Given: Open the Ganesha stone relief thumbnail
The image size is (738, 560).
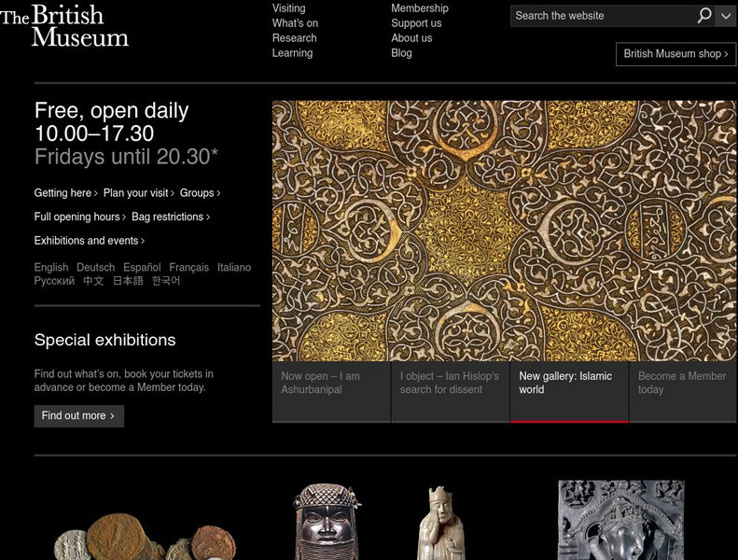Looking at the screenshot, I should pyautogui.click(x=621, y=520).
